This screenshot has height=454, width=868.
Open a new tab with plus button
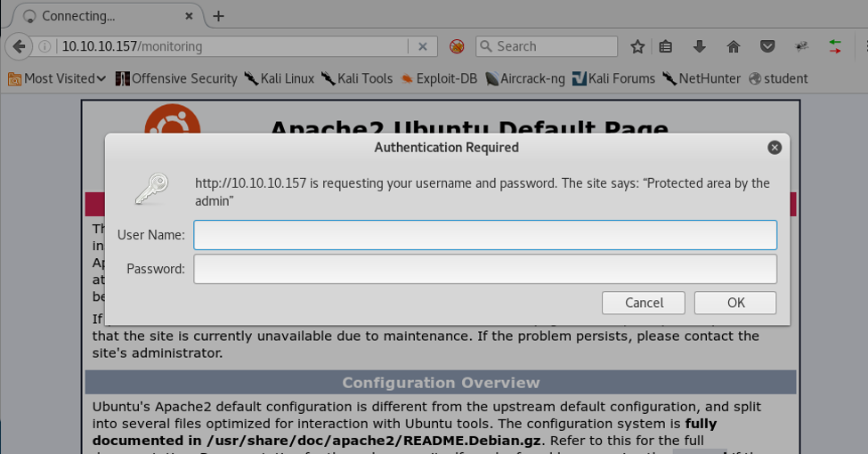click(x=218, y=16)
